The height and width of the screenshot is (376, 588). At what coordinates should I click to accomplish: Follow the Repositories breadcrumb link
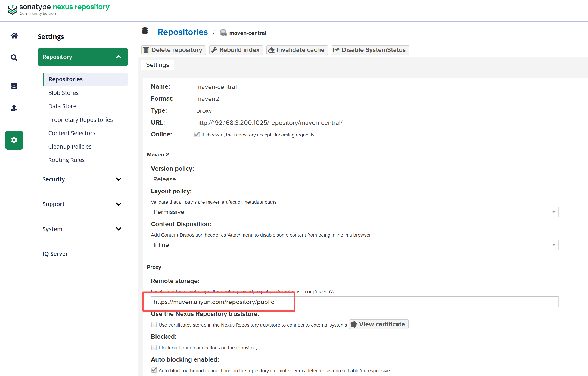tap(182, 32)
